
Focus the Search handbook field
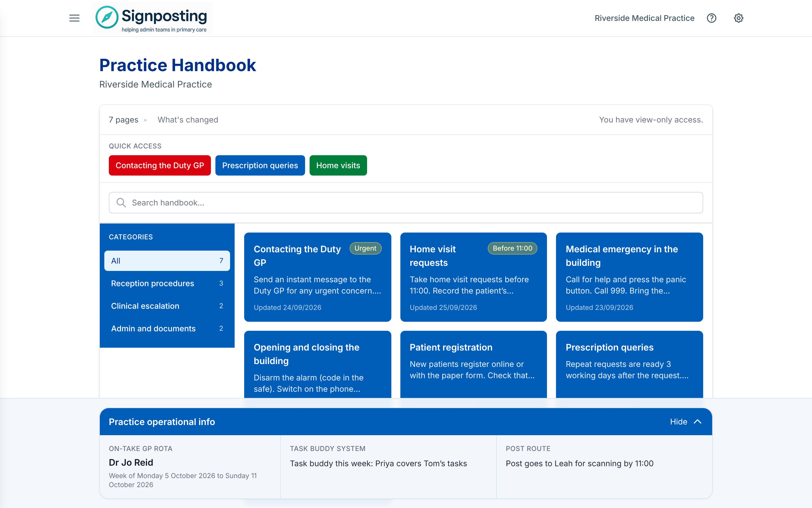point(406,203)
